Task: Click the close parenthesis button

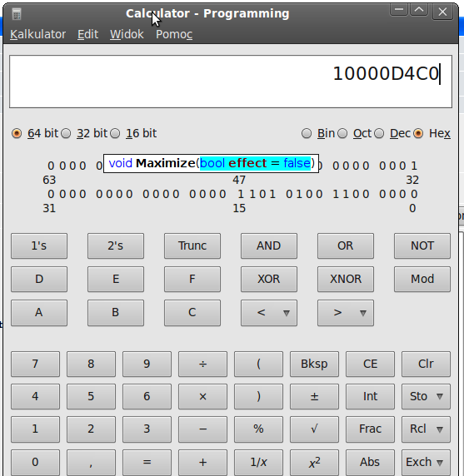Action: [258, 396]
